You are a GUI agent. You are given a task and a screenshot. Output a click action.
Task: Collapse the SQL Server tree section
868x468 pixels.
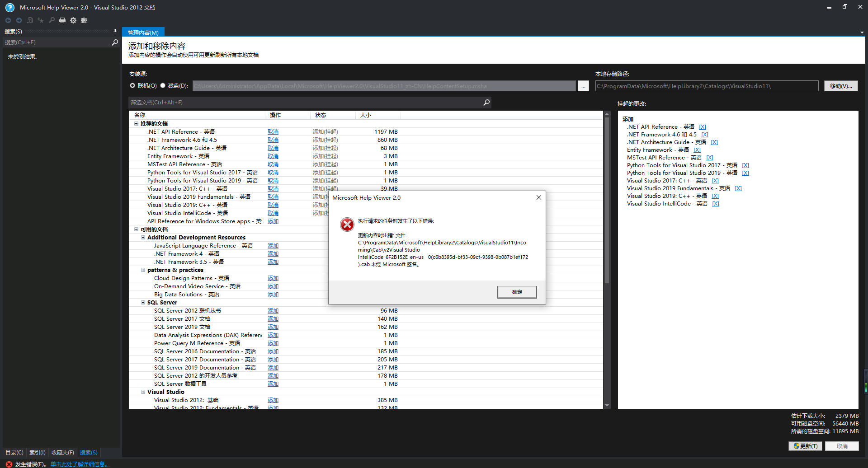143,302
